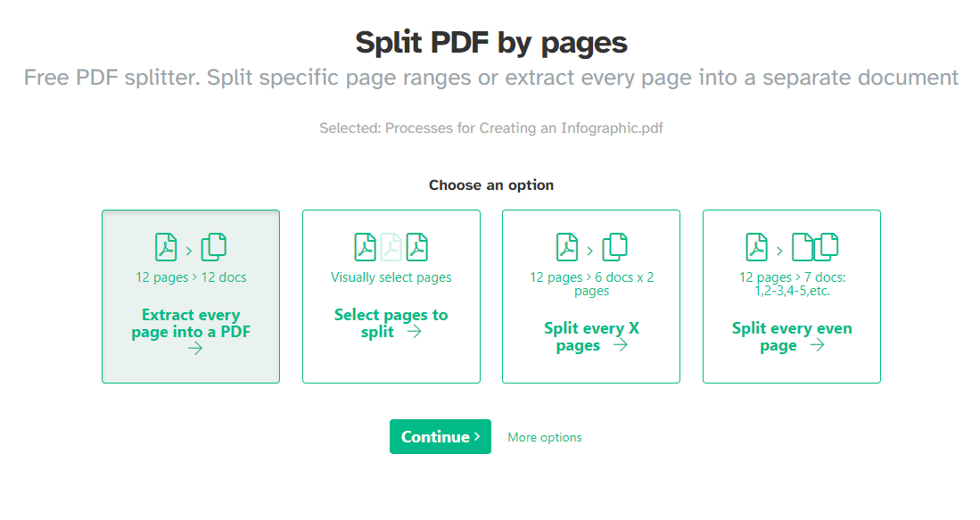Click the leftmost PDF icon in Select pages card
The height and width of the screenshot is (520, 980).
pyautogui.click(x=366, y=246)
